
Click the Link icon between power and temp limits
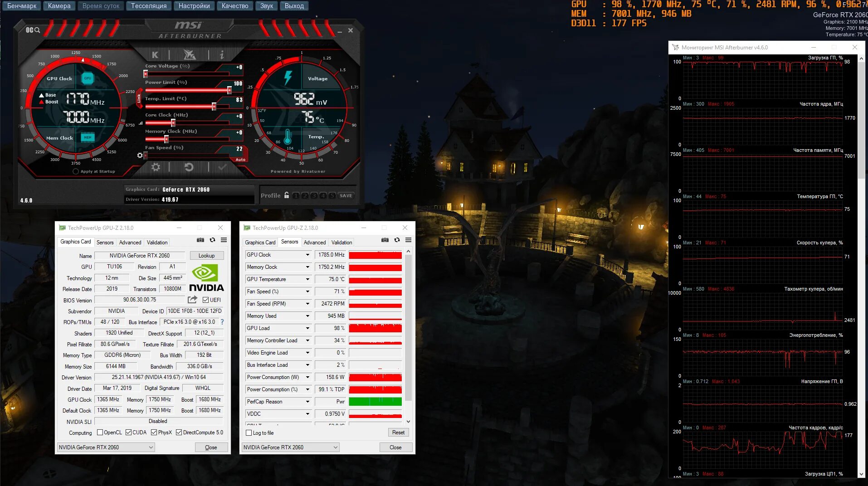click(139, 99)
